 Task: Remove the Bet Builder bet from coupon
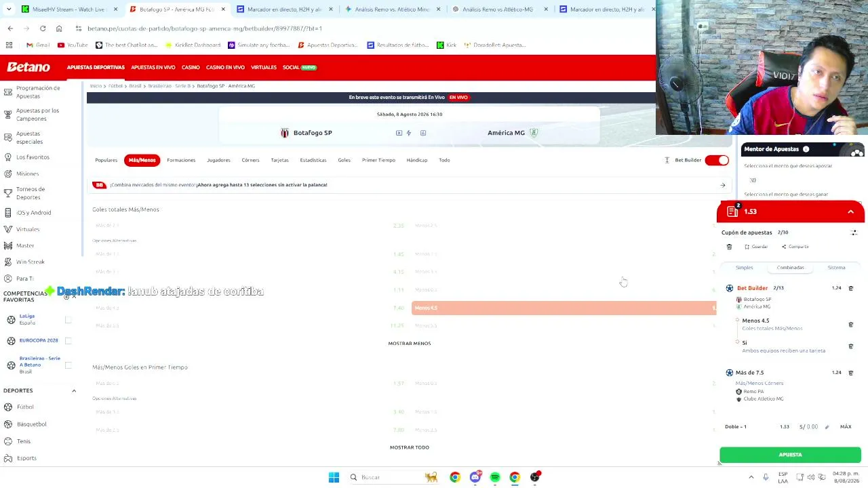click(x=851, y=288)
